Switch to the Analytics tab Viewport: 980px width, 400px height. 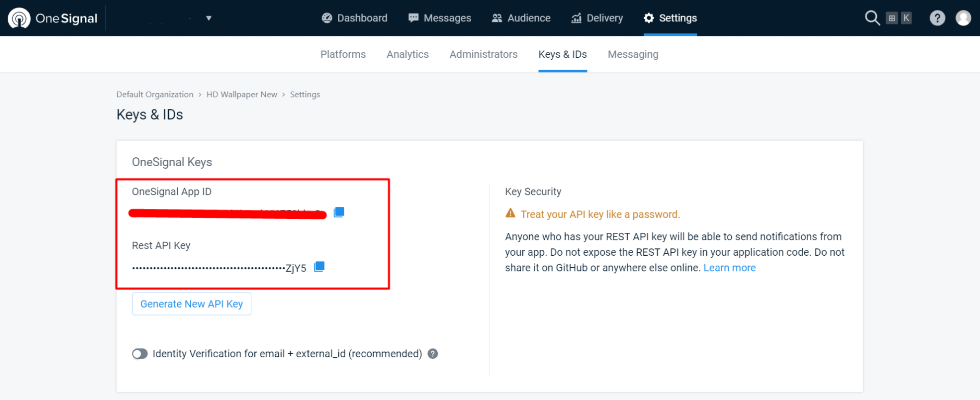pos(408,54)
